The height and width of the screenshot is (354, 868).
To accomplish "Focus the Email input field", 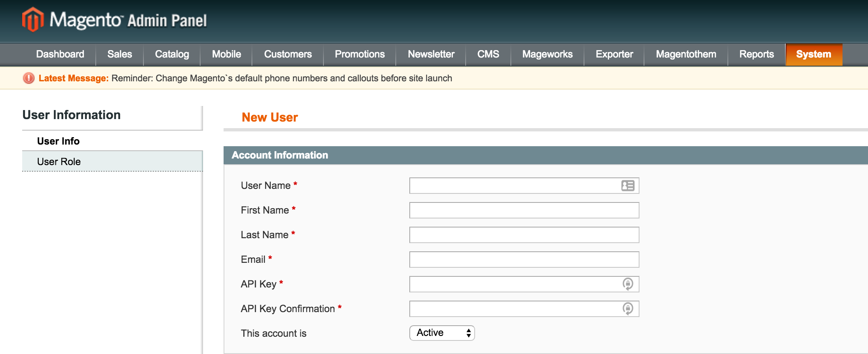I will pos(524,260).
